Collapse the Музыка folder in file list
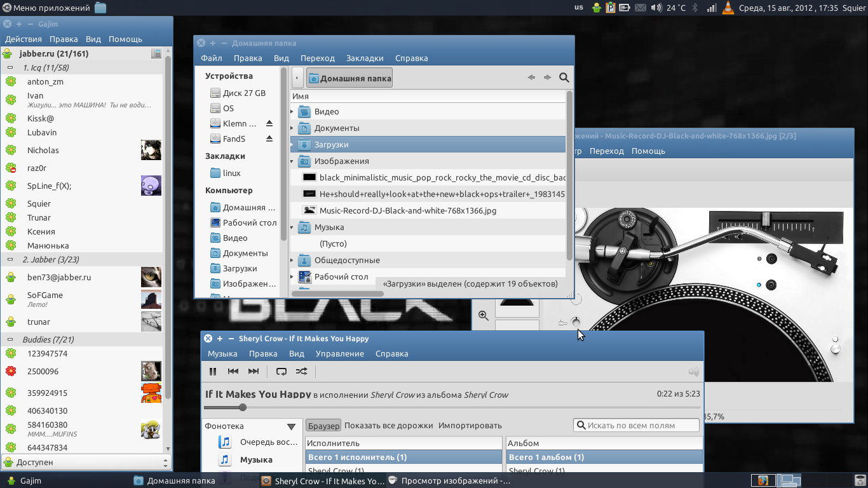The width and height of the screenshot is (868, 488). pos(292,227)
